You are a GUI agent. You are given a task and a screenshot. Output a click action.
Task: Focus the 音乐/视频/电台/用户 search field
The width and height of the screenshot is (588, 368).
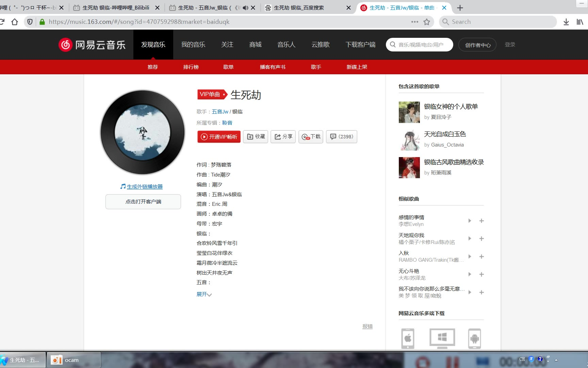pos(420,45)
